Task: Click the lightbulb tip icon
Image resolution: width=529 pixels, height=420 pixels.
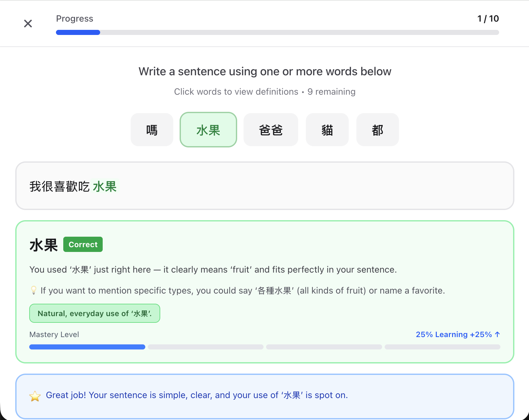Action: click(x=33, y=290)
